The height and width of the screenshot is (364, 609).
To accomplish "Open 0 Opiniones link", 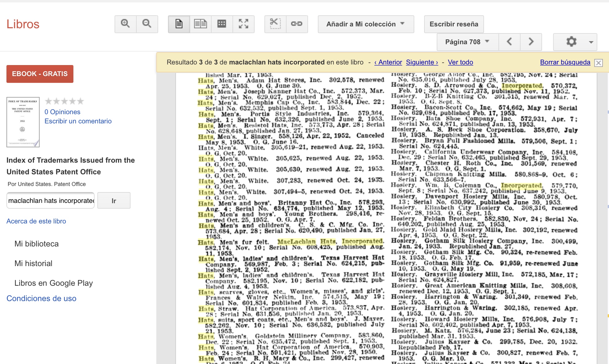I will pos(62,112).
